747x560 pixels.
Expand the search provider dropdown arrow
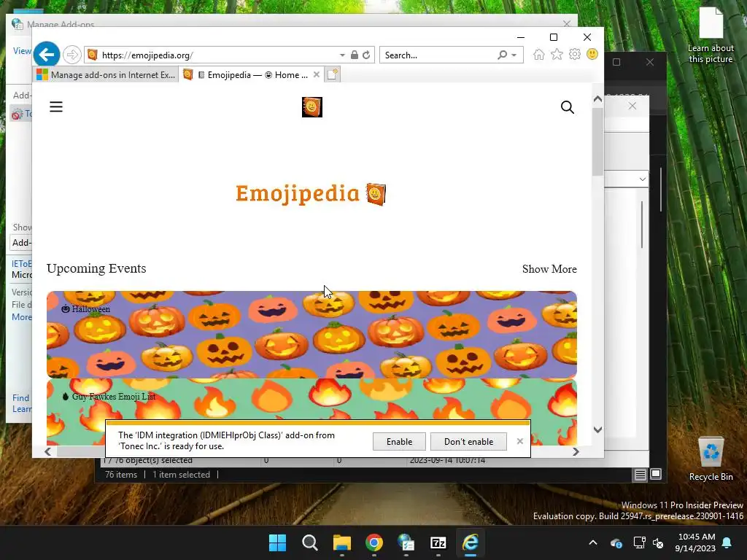click(514, 55)
